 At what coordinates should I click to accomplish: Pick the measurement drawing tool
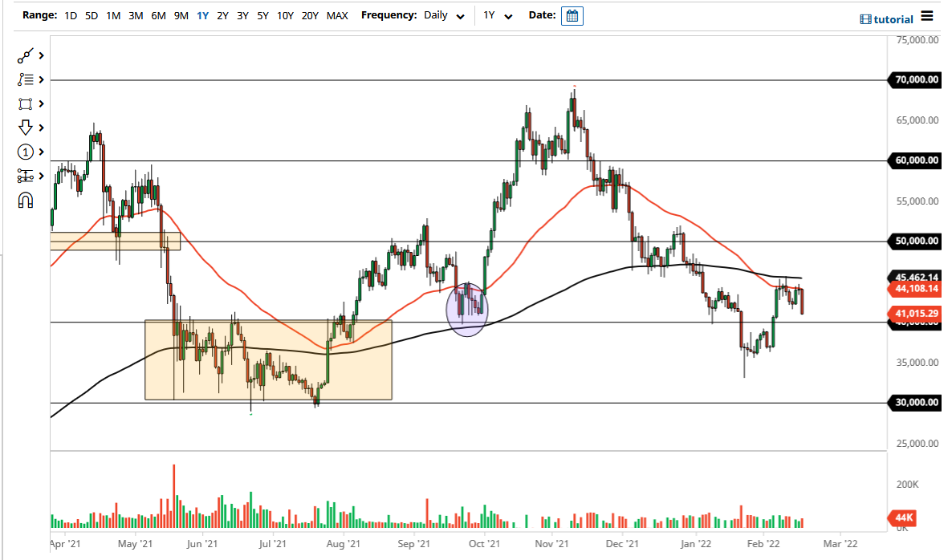coord(25,176)
